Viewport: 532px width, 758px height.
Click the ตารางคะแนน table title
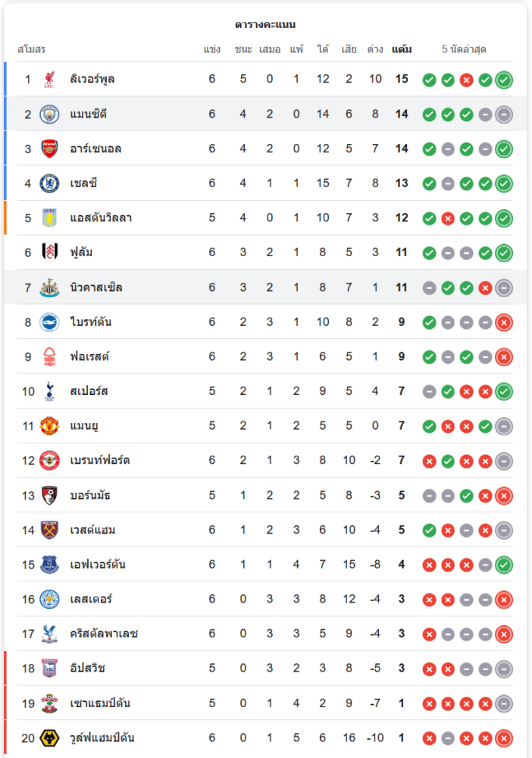pos(265,25)
